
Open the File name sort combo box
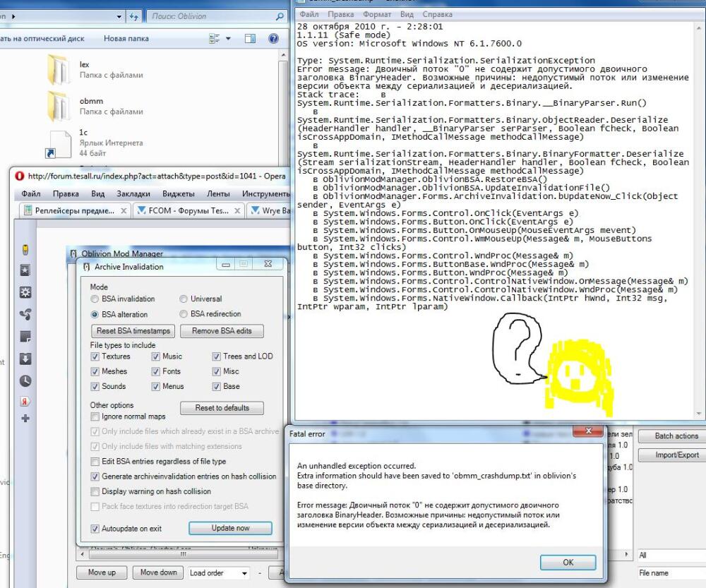click(671, 572)
